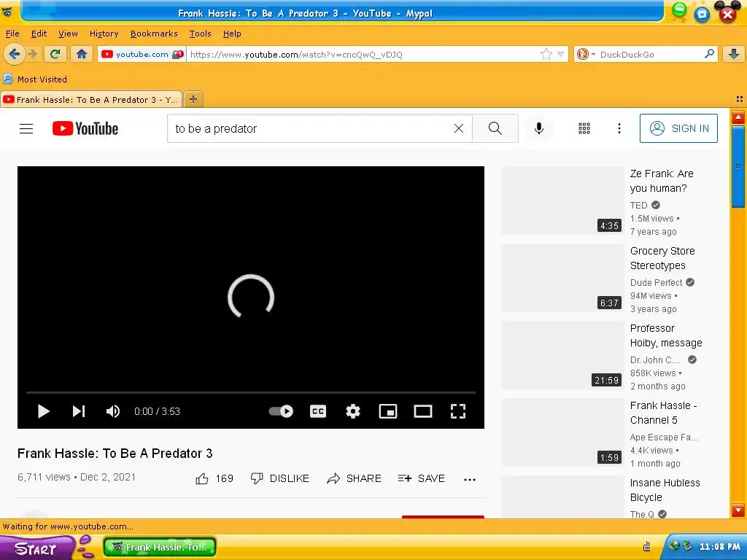Open a new tab with plus
The image size is (747, 560).
point(193,99)
